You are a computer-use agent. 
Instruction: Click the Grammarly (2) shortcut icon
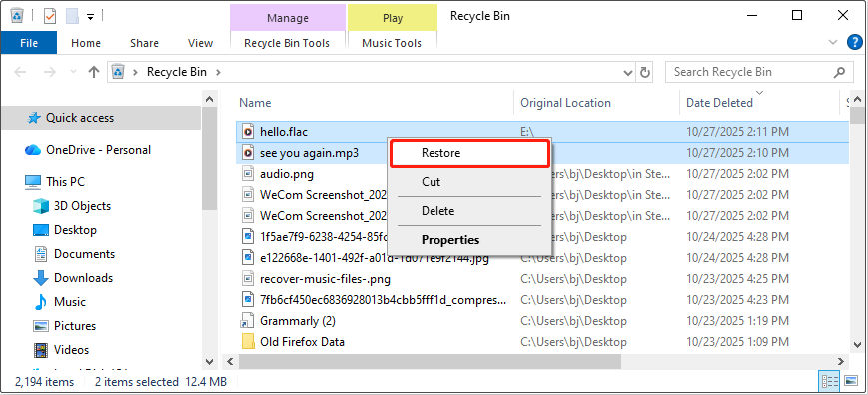[248, 321]
